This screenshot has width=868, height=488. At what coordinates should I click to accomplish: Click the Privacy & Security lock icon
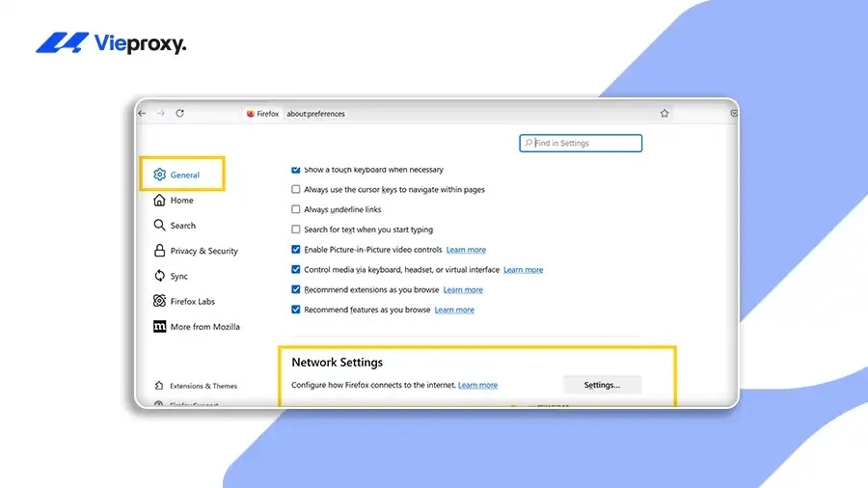[x=159, y=251]
